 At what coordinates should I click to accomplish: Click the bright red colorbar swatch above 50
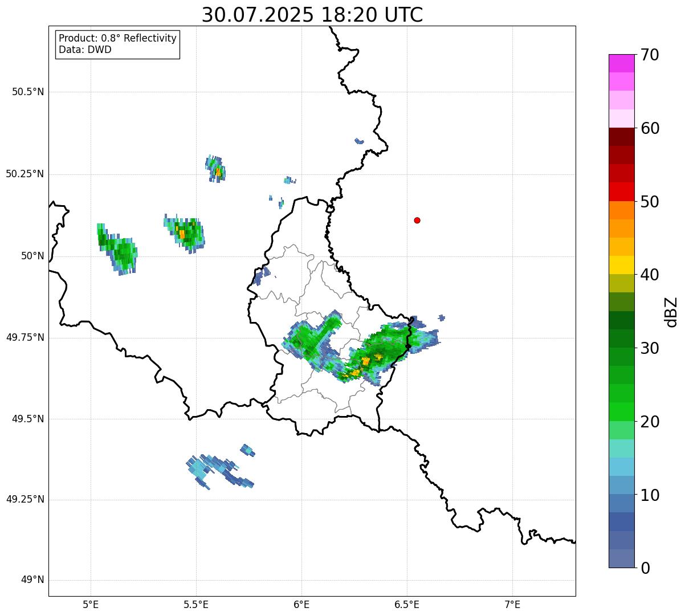621,191
